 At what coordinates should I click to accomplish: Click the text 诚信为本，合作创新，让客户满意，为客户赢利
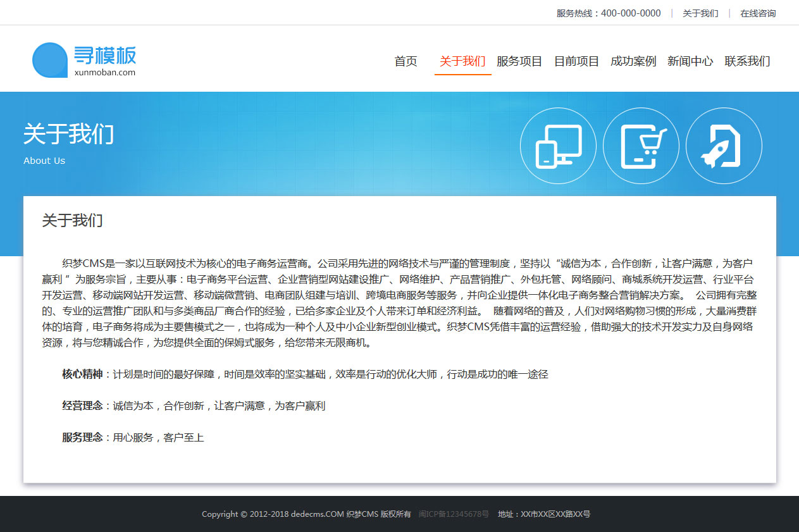click(219, 405)
